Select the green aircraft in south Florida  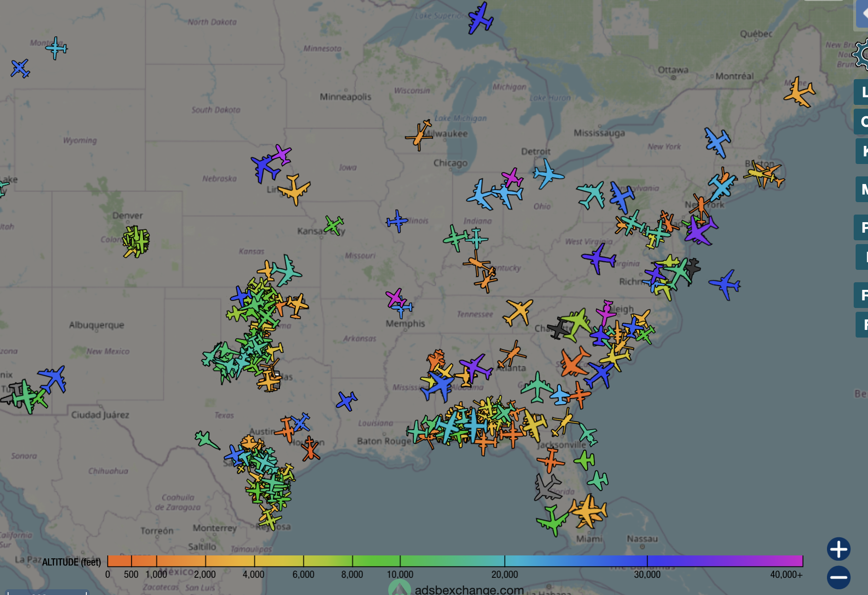click(x=553, y=521)
